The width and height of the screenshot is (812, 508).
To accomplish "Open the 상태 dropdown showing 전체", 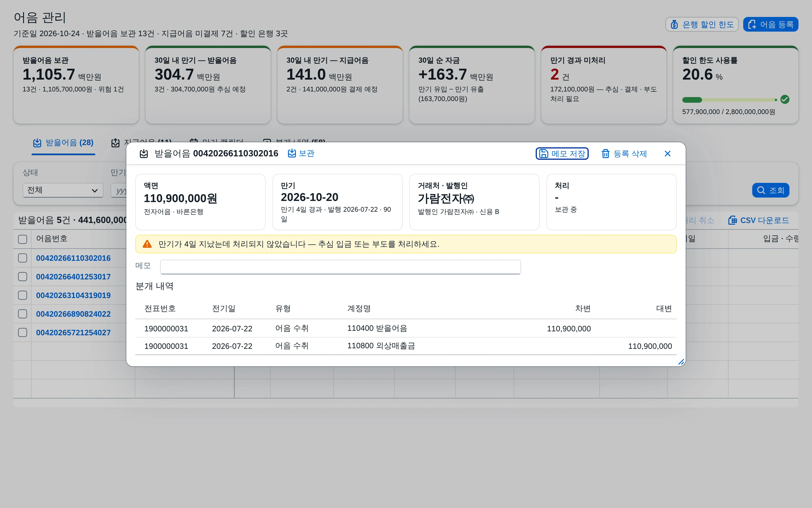I will pyautogui.click(x=63, y=190).
